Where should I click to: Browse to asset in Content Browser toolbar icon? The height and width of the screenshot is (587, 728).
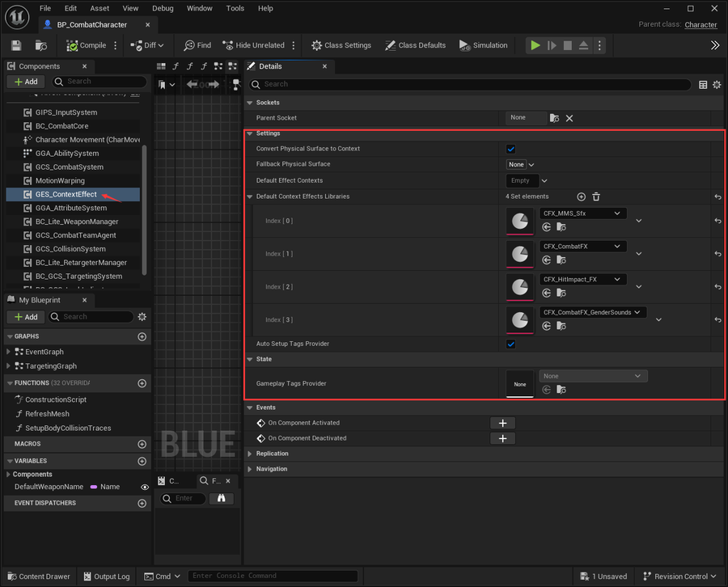(41, 45)
